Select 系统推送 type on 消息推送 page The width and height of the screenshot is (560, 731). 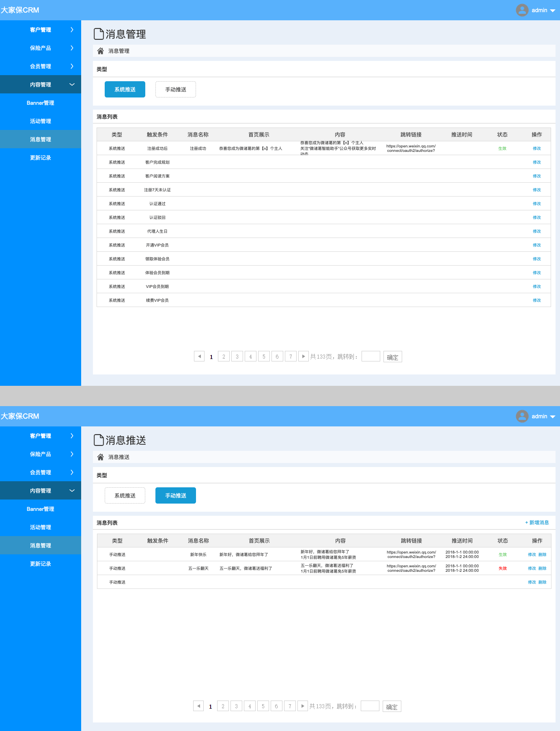coord(125,495)
